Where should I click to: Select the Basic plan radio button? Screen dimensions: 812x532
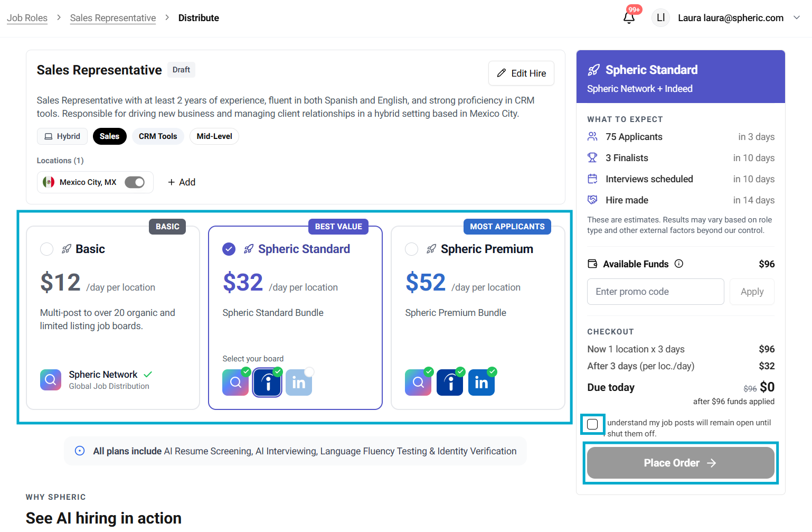pos(47,249)
